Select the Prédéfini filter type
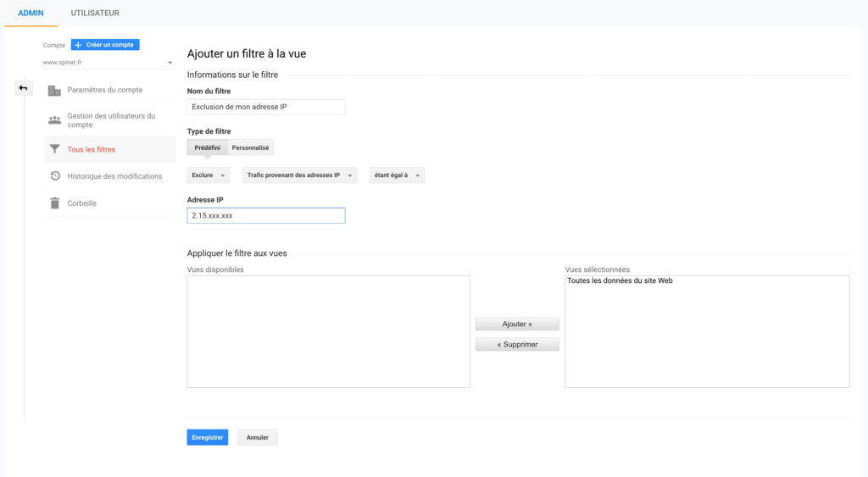The image size is (868, 477). coord(207,147)
